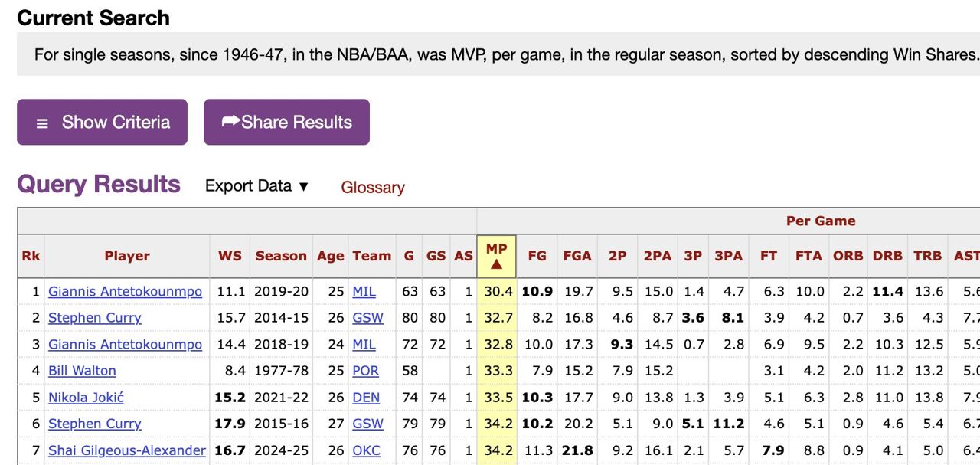Open the MIL team page
Screen dimensions: 980x465
coord(366,291)
